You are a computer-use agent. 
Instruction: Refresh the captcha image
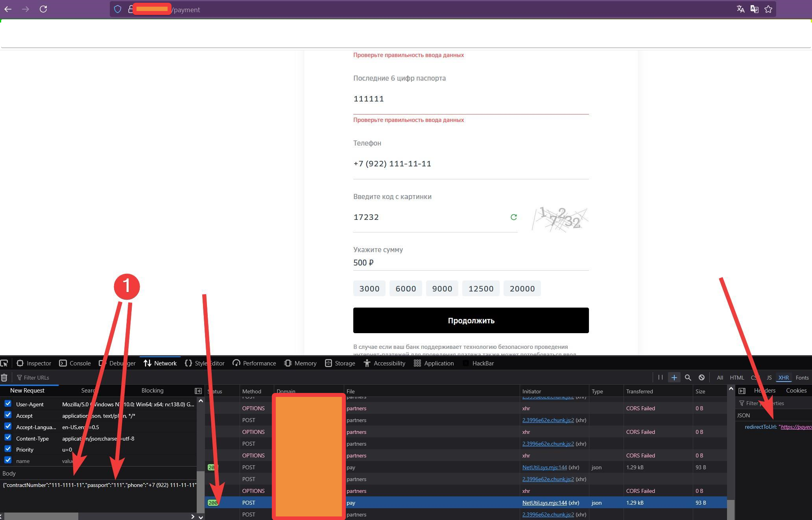(513, 217)
